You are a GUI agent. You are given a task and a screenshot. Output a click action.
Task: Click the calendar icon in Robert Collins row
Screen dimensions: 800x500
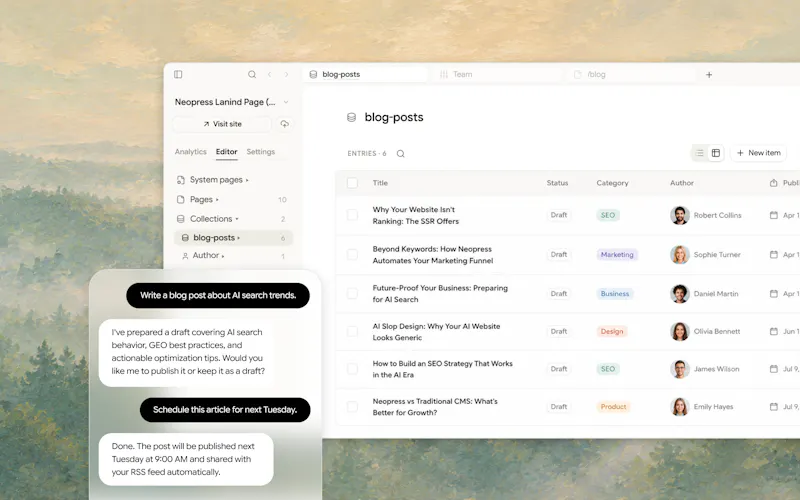click(x=773, y=215)
